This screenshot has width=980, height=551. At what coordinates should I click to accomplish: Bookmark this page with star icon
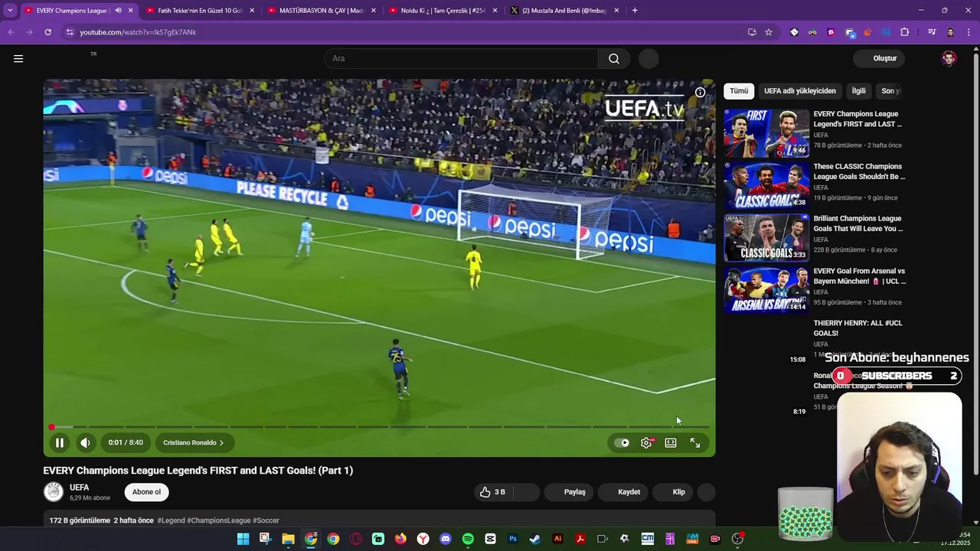pos(769,32)
